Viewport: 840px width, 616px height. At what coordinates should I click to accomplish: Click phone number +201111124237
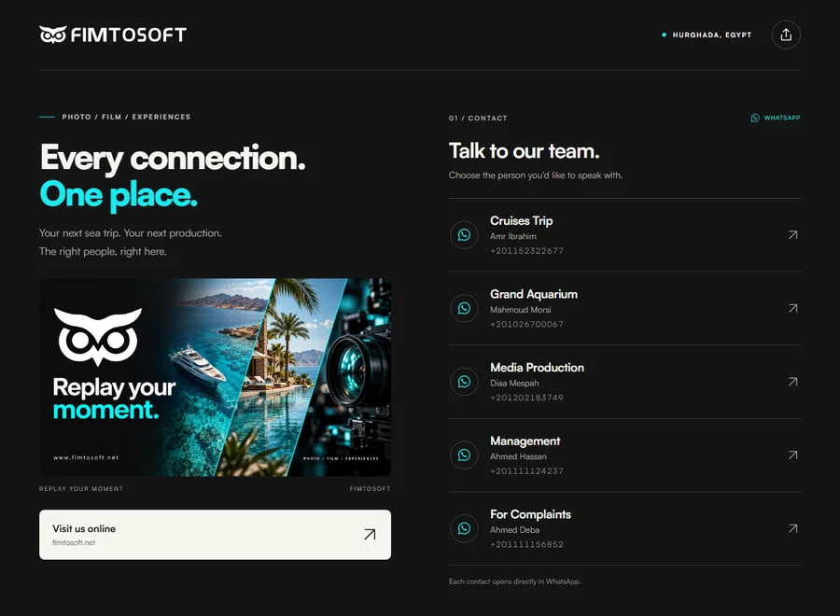(526, 470)
